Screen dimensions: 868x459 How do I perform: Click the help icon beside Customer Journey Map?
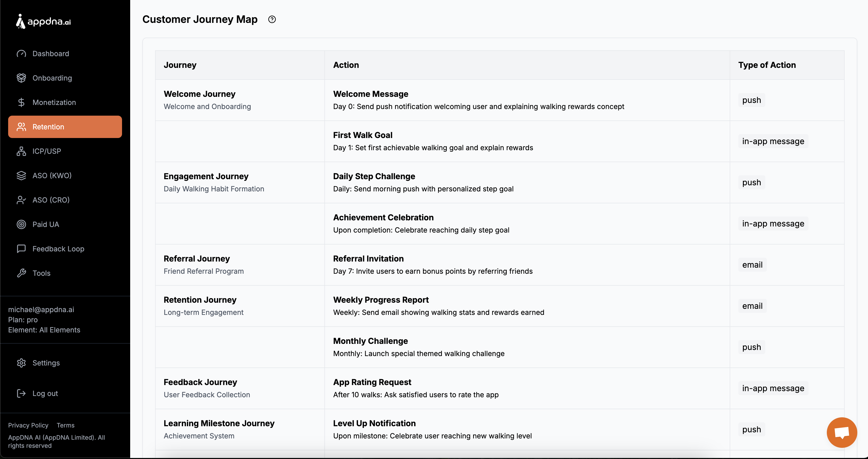[272, 20]
